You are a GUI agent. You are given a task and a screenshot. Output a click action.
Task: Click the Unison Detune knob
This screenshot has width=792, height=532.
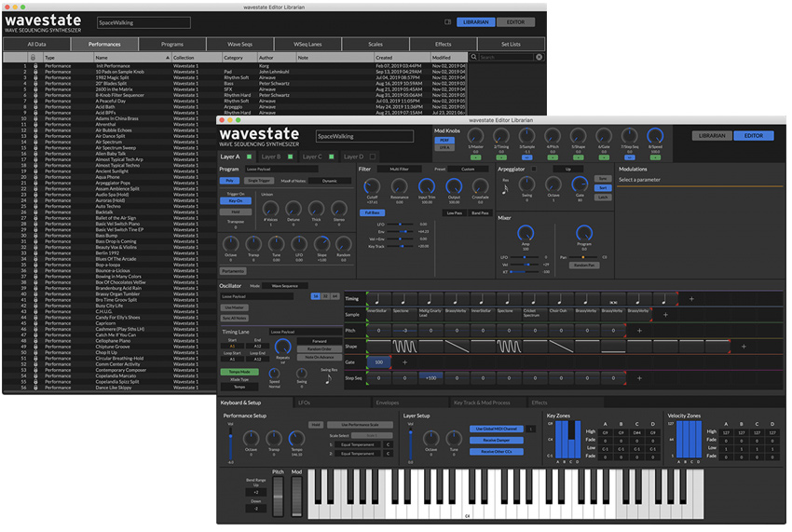(x=294, y=208)
